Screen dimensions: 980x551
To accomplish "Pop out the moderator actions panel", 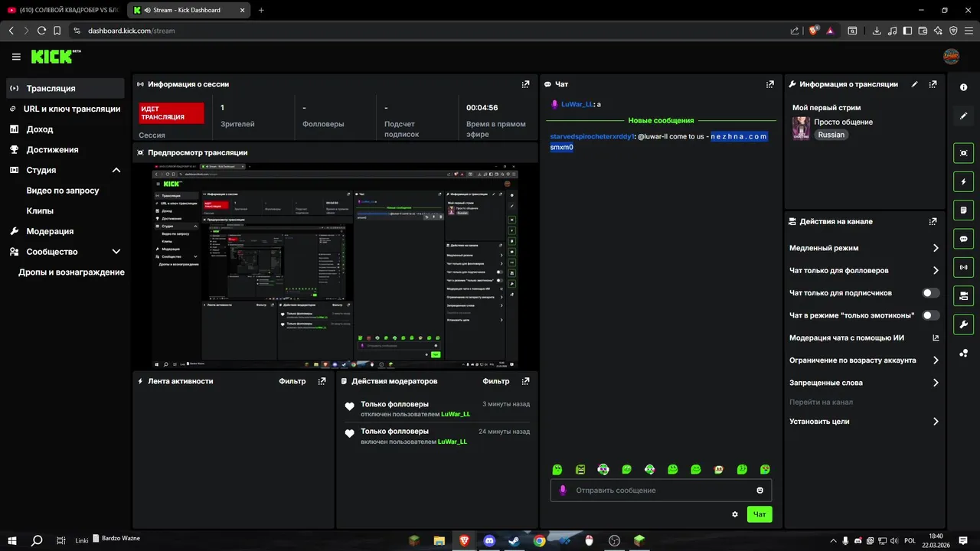I will click(525, 381).
